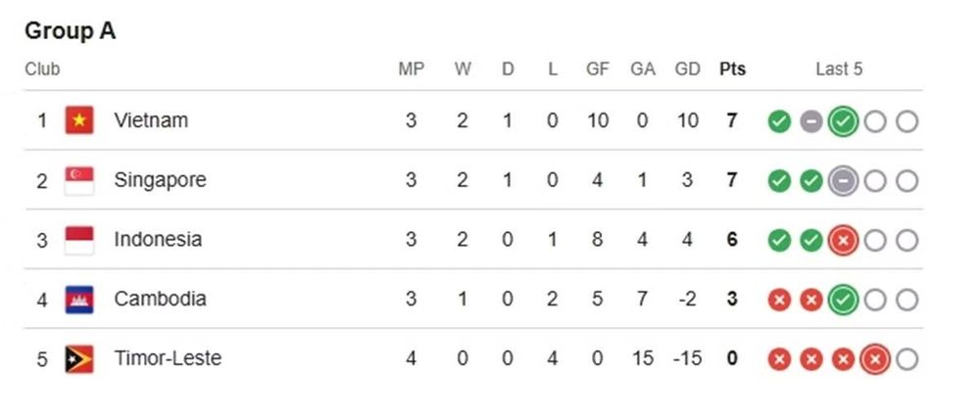Click the GD column header
The image size is (980, 419).
click(x=688, y=69)
